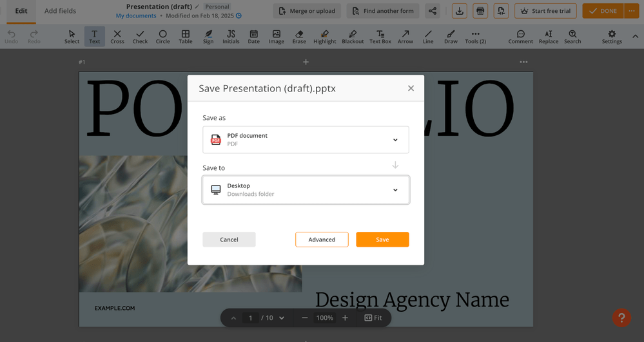Click the Draw tool icon
644x342 pixels.
451,37
